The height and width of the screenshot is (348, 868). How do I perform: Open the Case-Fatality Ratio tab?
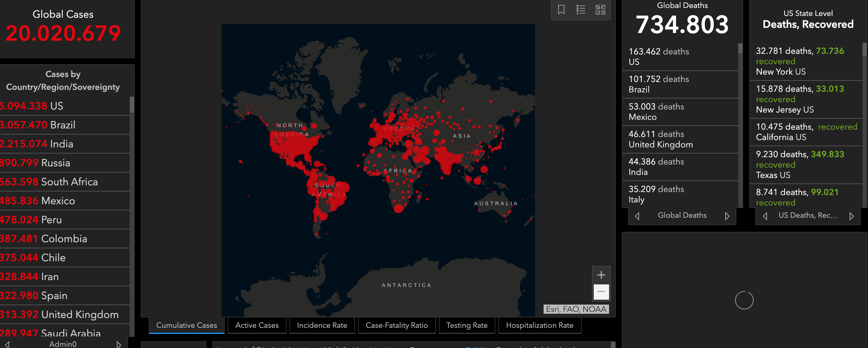pyautogui.click(x=397, y=325)
